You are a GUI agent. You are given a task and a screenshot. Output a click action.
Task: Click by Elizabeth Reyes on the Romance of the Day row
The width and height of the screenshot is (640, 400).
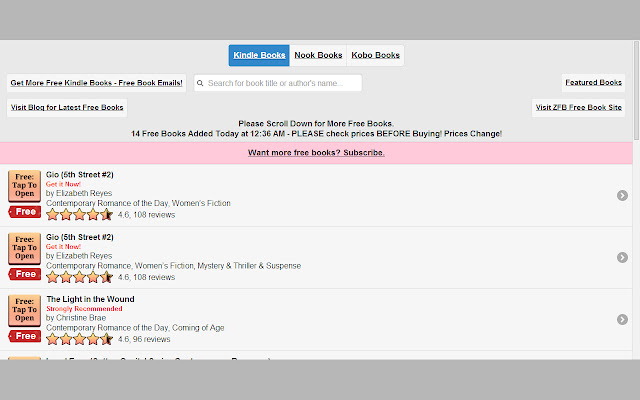coord(79,193)
